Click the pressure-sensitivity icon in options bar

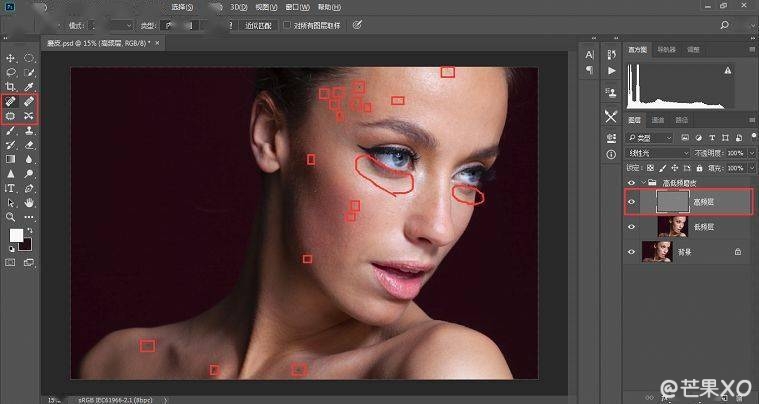[x=357, y=25]
